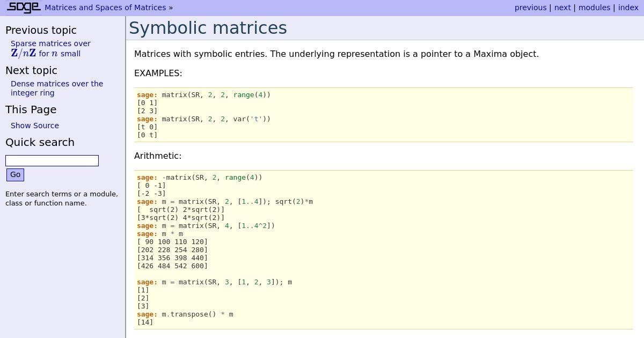The image size is (644, 338).
Task: Click the first EXAMPLES code block
Action: point(383,115)
